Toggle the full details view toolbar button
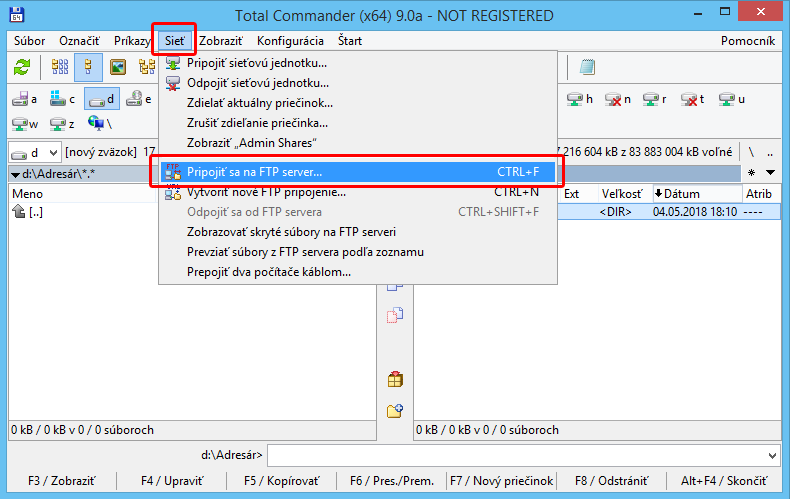Viewport: 790px width, 499px height. pyautogui.click(x=88, y=68)
